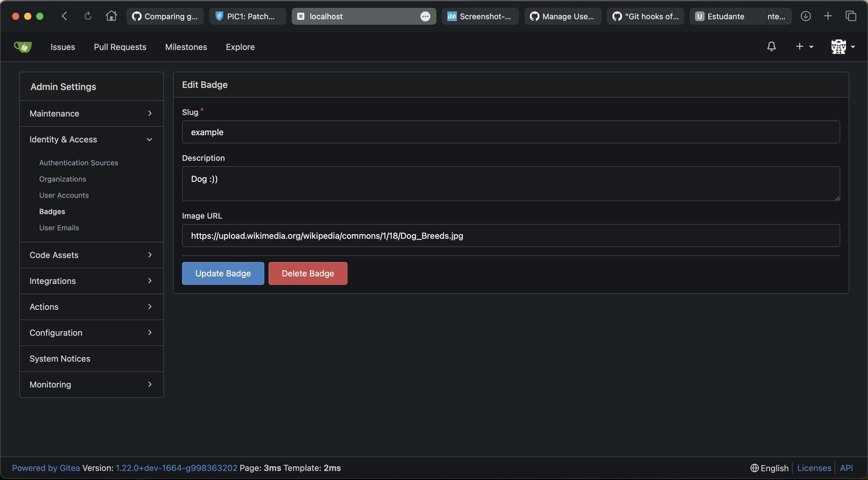Open Pull Requests in the top navigation

coord(120,47)
